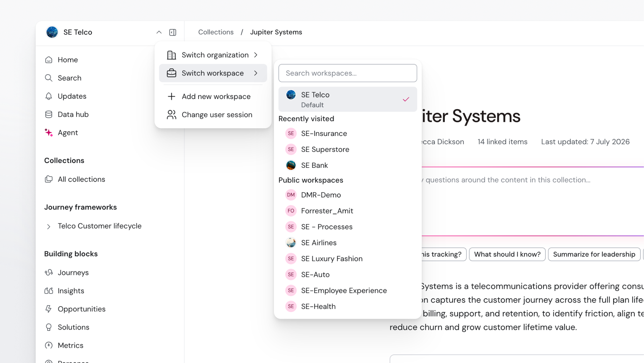
Task: Click the Switch organization building icon
Action: pos(171,55)
